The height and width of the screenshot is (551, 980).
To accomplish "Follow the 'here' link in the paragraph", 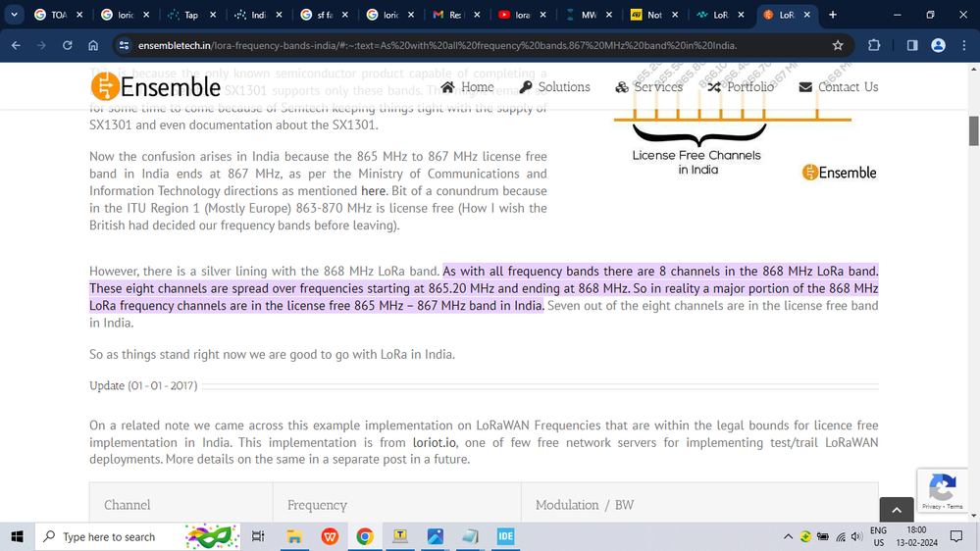I will [373, 191].
